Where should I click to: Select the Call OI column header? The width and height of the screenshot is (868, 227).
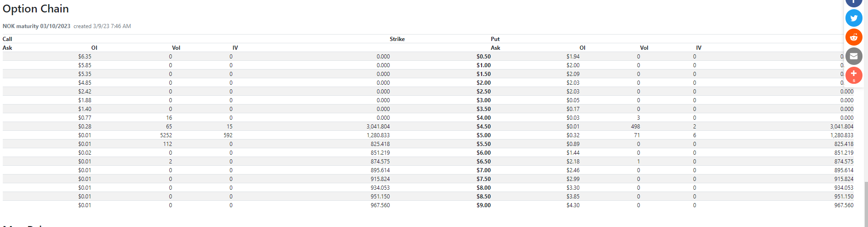coord(94,48)
